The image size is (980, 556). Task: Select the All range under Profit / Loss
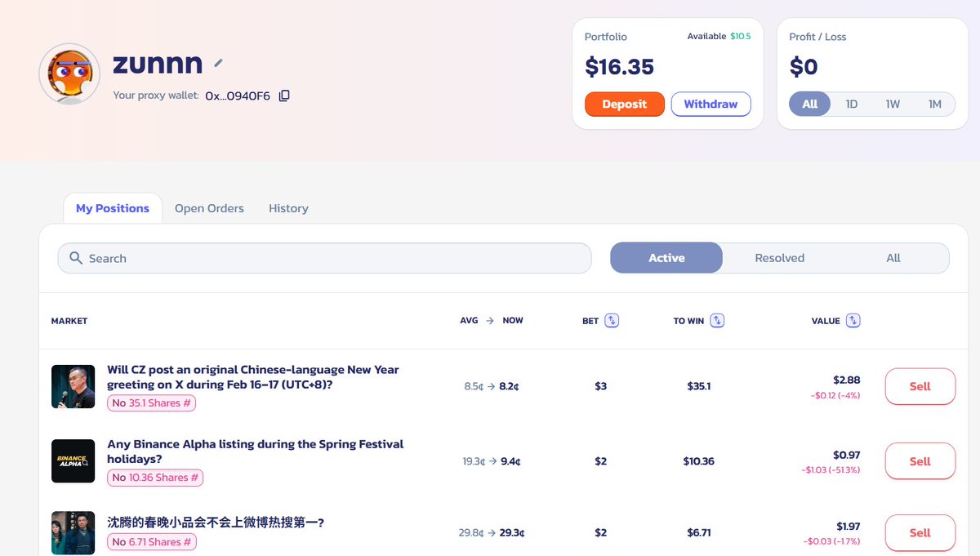click(x=810, y=105)
